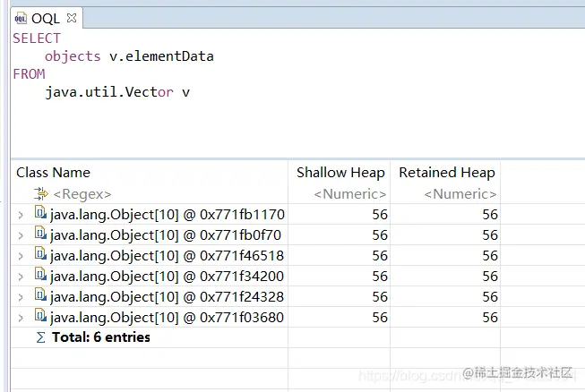Click array icon of 0x771fb1170 row
This screenshot has width=585, height=392.
click(x=40, y=212)
